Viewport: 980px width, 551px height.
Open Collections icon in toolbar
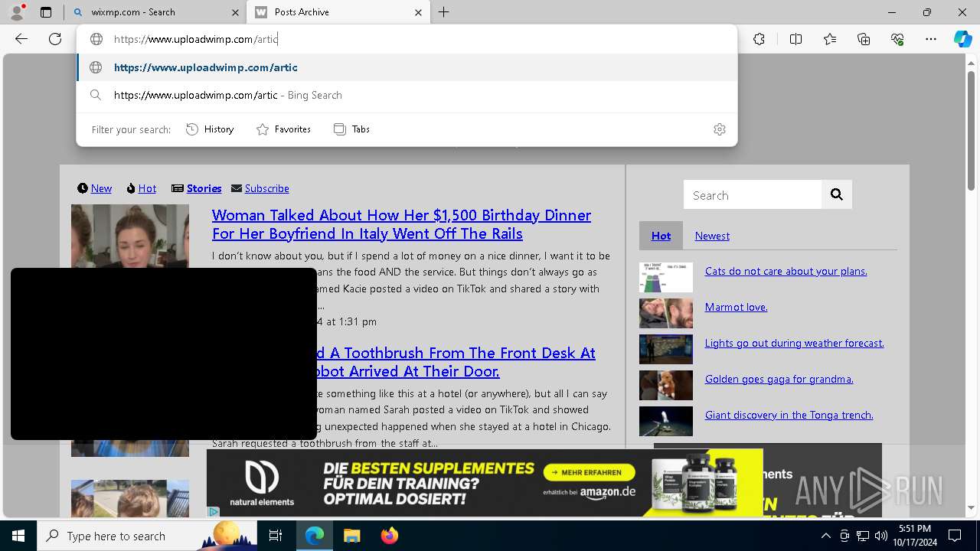[864, 39]
